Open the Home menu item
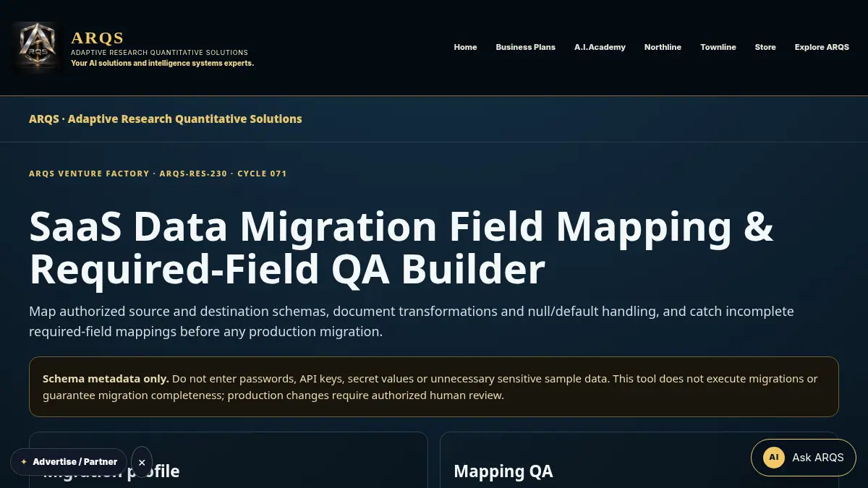The image size is (868, 488). coord(465,47)
